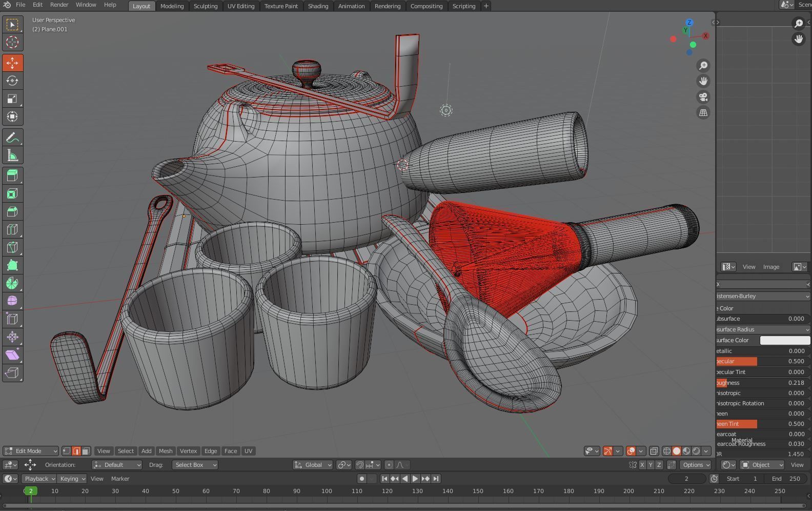
Task: Toggle viewport gizmos display
Action: coord(608,451)
